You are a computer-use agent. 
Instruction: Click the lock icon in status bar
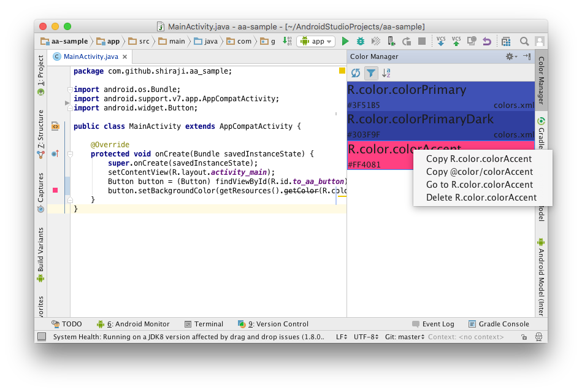click(524, 337)
